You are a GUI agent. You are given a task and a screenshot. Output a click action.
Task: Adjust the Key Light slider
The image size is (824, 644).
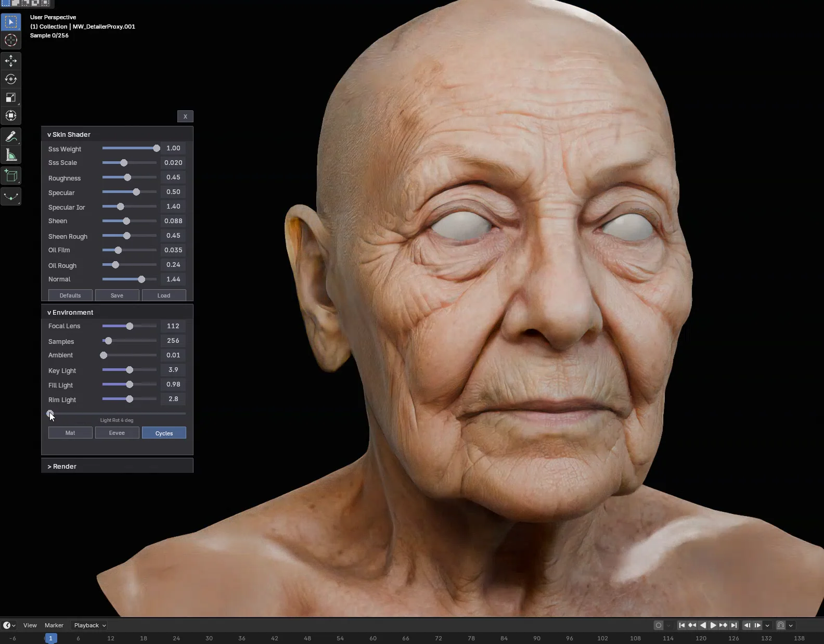(130, 370)
